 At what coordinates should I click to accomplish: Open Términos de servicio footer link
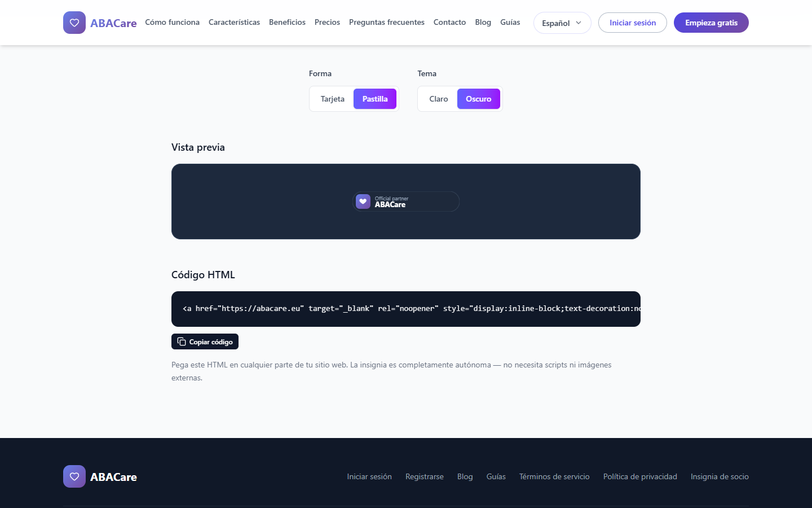(x=554, y=476)
